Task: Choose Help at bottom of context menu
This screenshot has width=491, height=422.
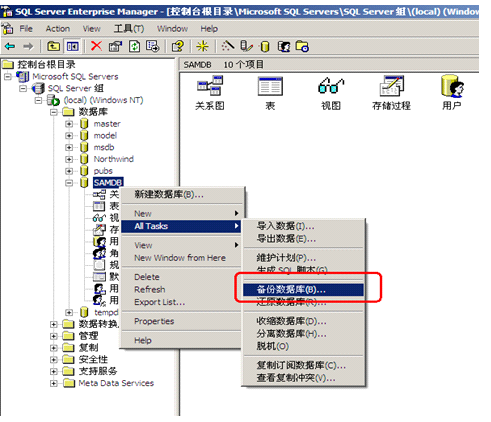Action: pyautogui.click(x=182, y=340)
